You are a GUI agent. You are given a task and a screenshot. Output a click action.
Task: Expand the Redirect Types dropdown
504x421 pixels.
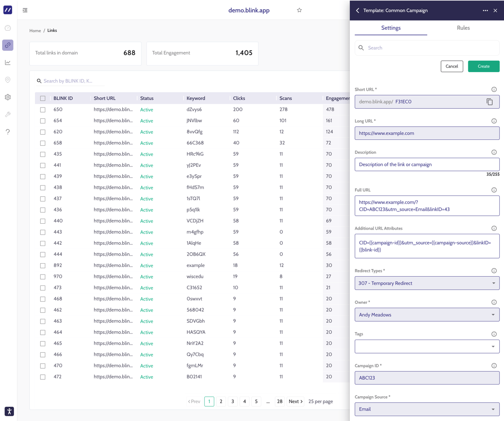(427, 283)
